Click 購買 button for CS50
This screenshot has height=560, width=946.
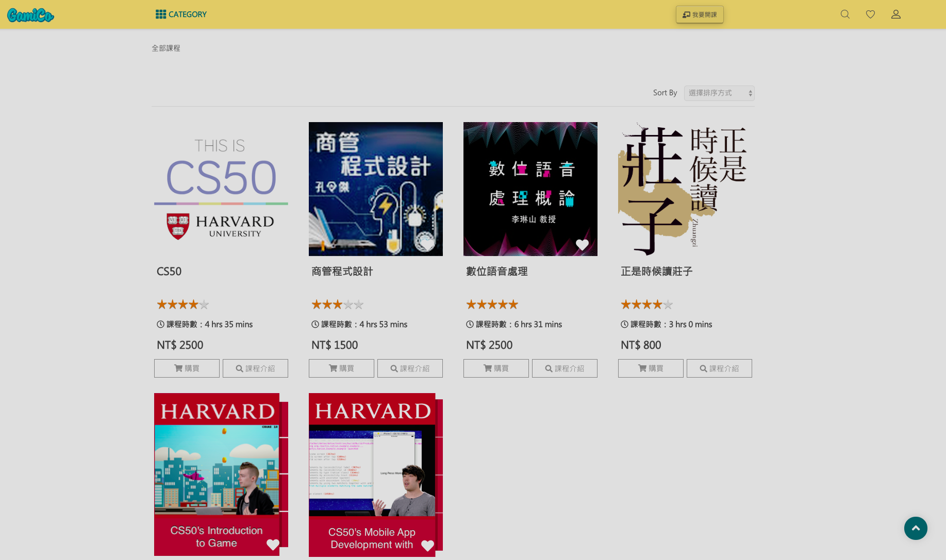pos(187,368)
